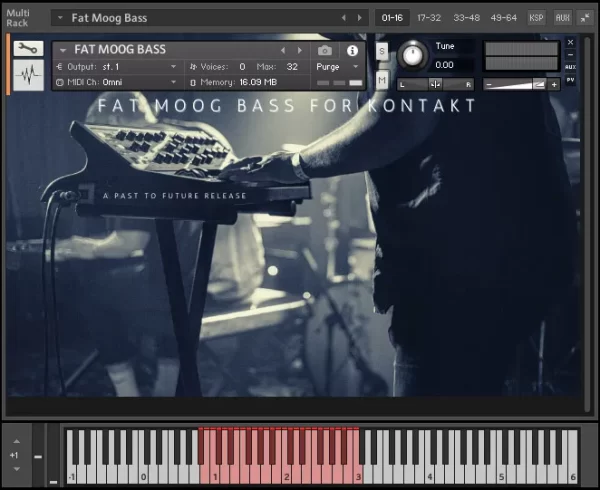Solo the Fat Moog Bass instrument
Viewport: 600px width, 490px height.
[x=382, y=51]
